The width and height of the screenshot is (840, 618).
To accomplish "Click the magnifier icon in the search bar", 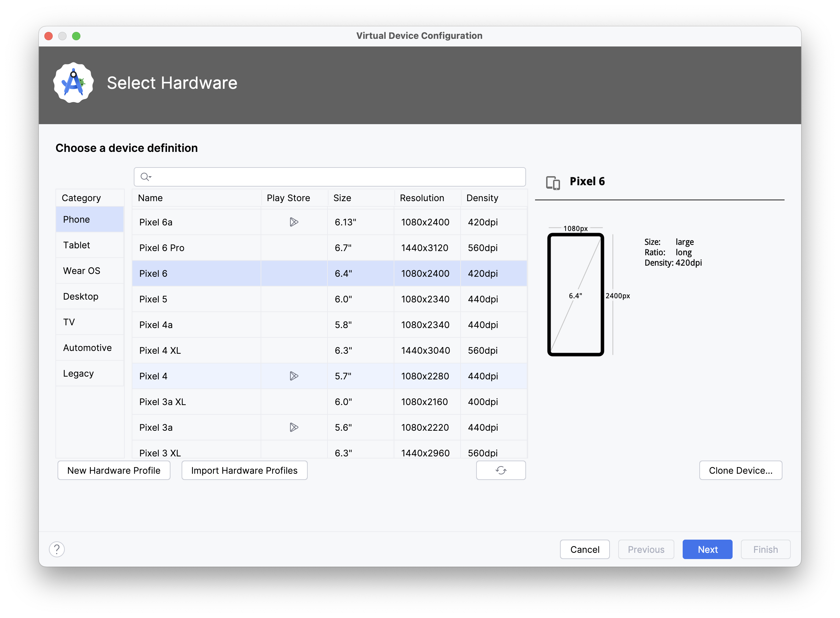I will 144,177.
